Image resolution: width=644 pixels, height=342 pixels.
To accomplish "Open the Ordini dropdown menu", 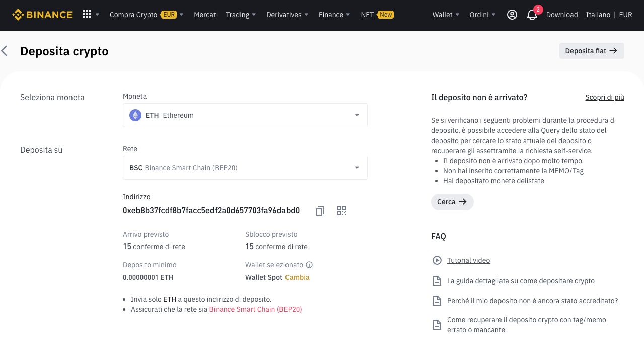I will 483,15.
